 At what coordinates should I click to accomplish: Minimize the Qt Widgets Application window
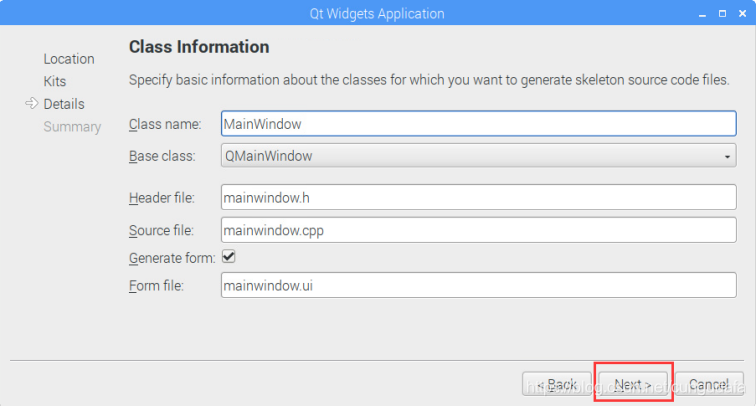(x=702, y=14)
